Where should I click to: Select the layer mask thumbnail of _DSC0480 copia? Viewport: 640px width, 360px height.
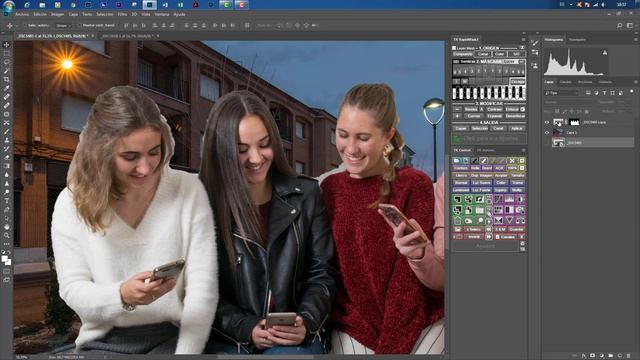click(574, 122)
